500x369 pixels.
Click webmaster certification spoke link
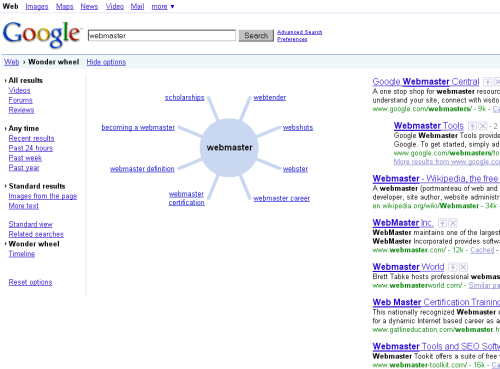186,198
